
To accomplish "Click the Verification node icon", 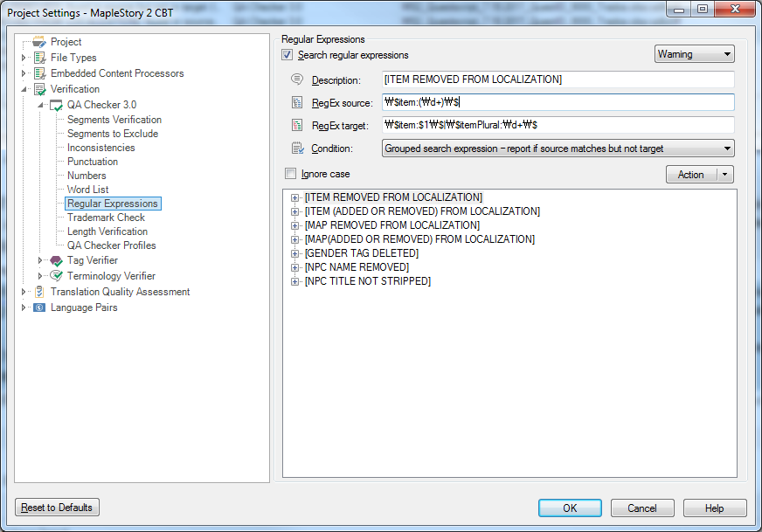I will 39,89.
